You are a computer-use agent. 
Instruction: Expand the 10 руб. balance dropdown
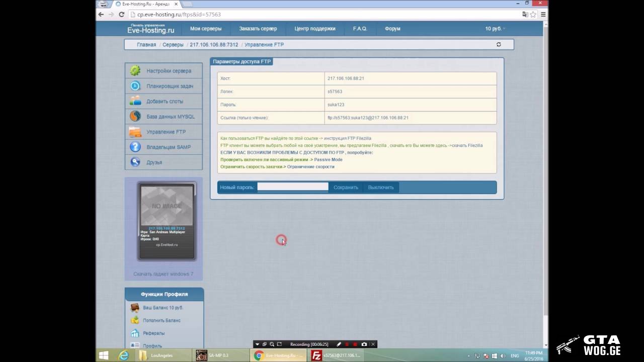[495, 29]
